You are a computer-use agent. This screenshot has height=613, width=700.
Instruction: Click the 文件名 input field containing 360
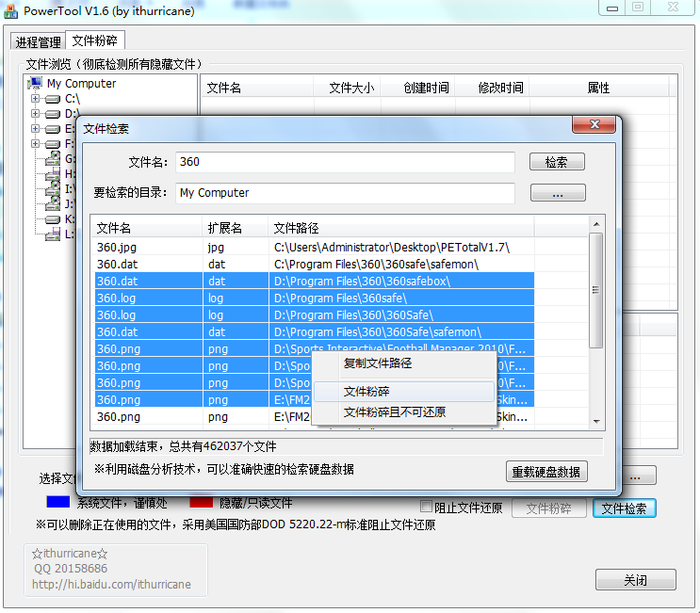coord(345,162)
